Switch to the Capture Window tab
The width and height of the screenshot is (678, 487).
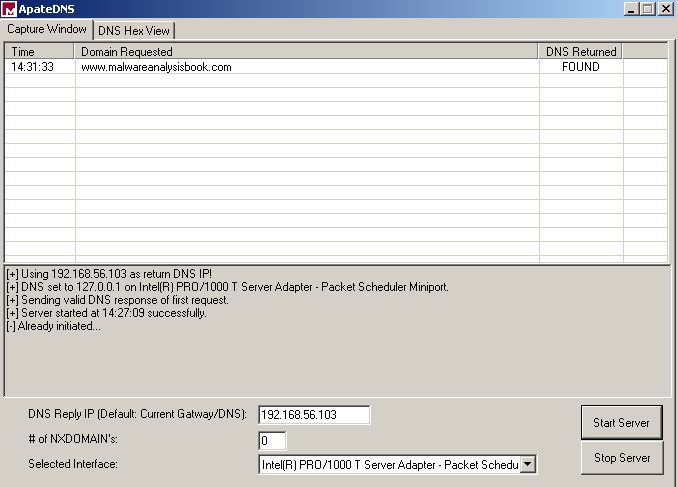[47, 29]
